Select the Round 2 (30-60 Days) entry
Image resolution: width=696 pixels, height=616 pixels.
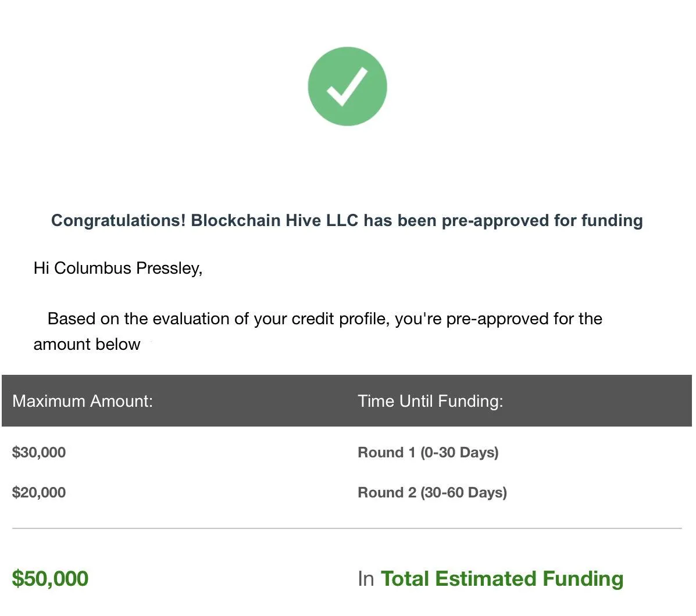click(x=433, y=492)
